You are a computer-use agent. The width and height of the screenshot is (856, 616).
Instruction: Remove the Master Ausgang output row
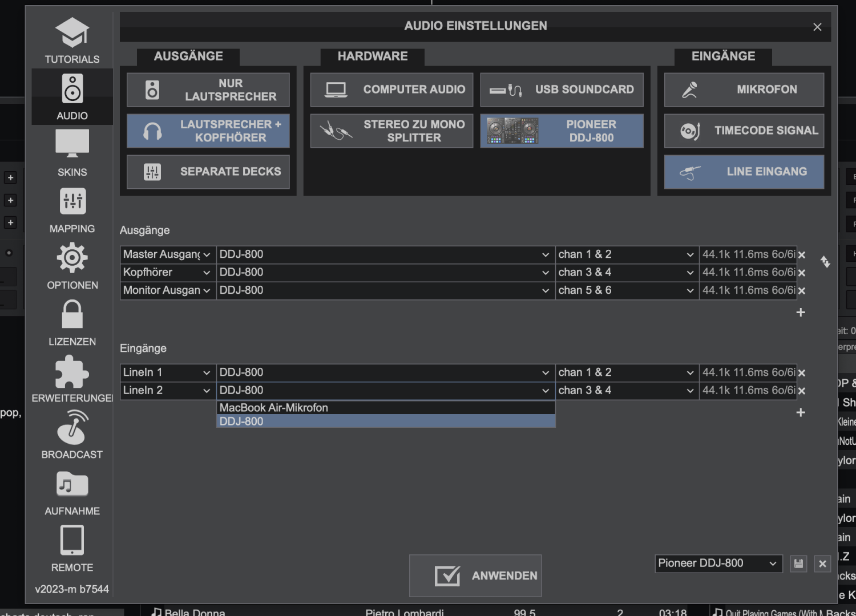click(802, 255)
